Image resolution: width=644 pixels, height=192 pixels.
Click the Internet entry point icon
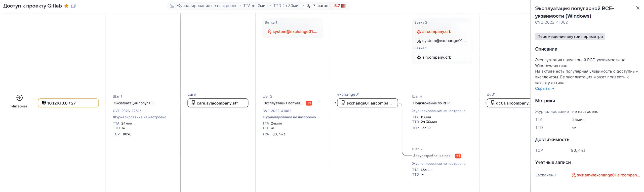point(19,98)
